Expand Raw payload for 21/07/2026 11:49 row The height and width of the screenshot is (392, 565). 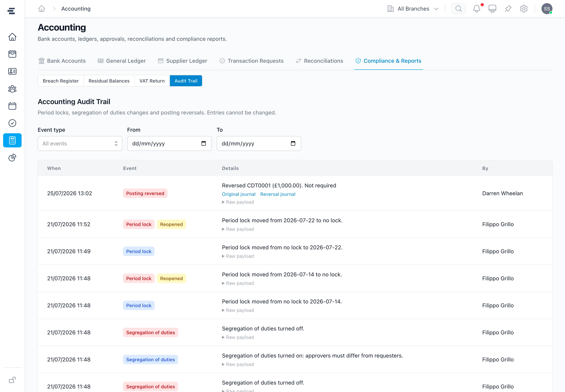click(238, 256)
